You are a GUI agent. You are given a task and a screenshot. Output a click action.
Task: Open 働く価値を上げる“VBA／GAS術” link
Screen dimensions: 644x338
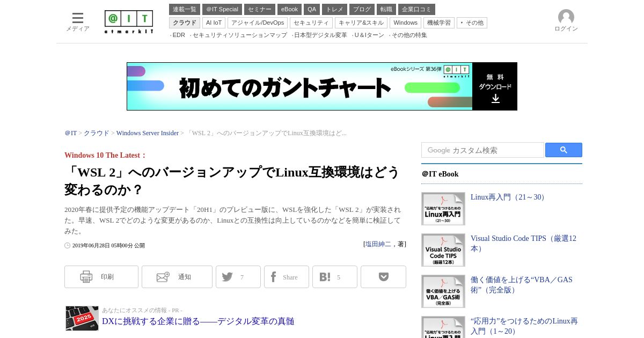(522, 285)
